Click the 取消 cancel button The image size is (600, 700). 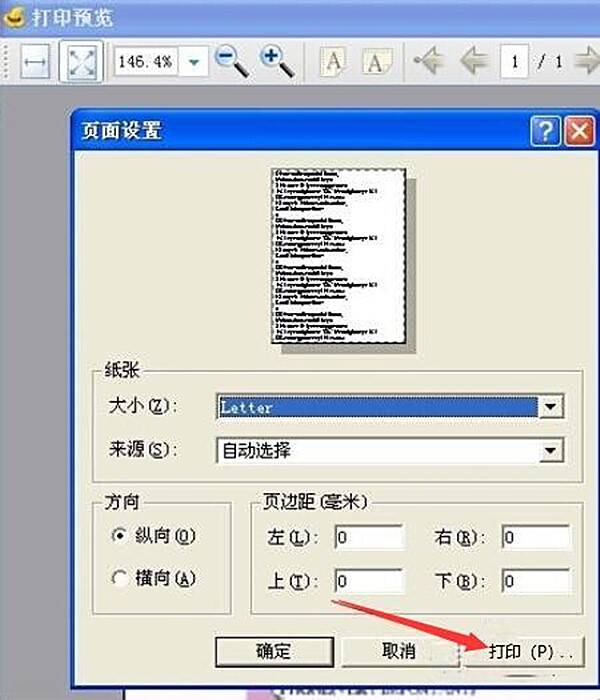[399, 652]
